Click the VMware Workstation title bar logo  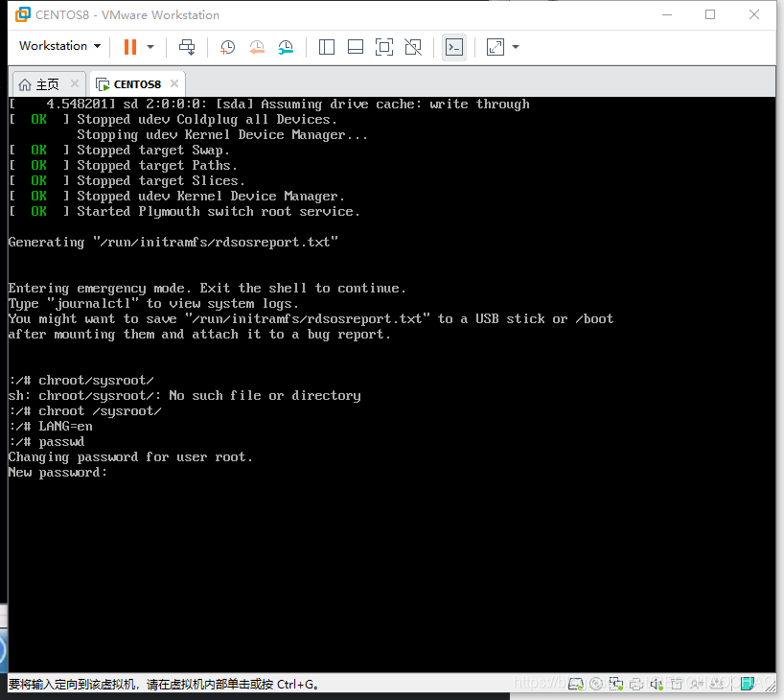[x=22, y=14]
